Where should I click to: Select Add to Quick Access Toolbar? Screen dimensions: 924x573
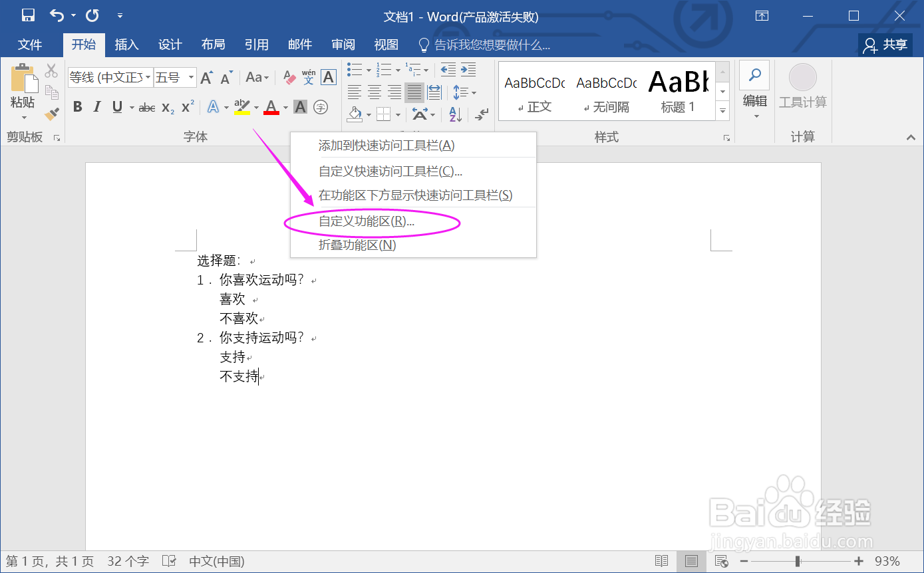[x=414, y=146]
